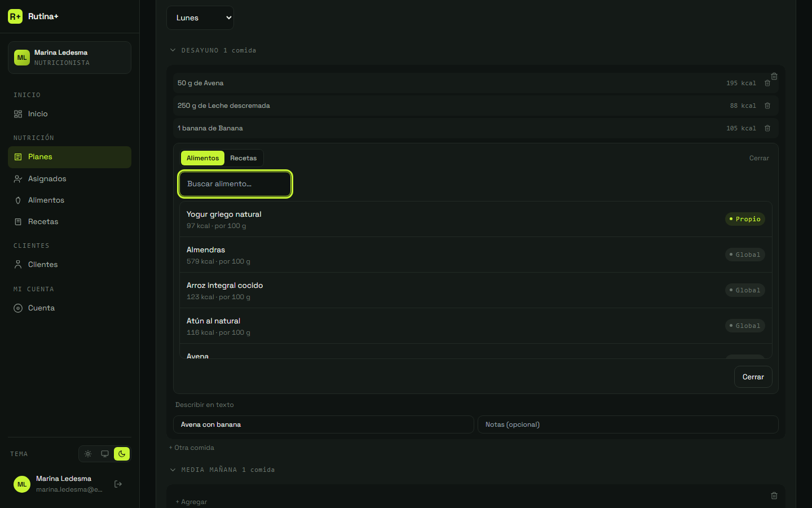
Task: Enable the dark theme moon button
Action: 122,454
